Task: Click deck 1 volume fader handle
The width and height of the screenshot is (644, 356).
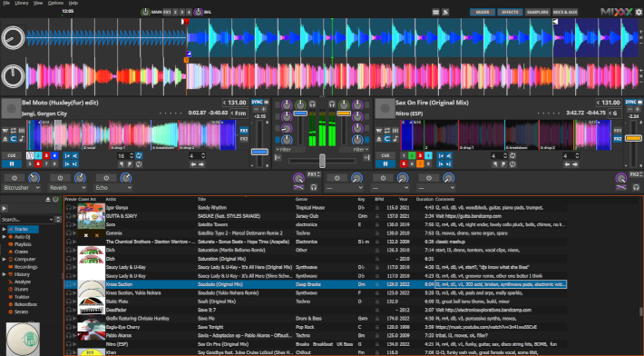Action: (x=300, y=113)
